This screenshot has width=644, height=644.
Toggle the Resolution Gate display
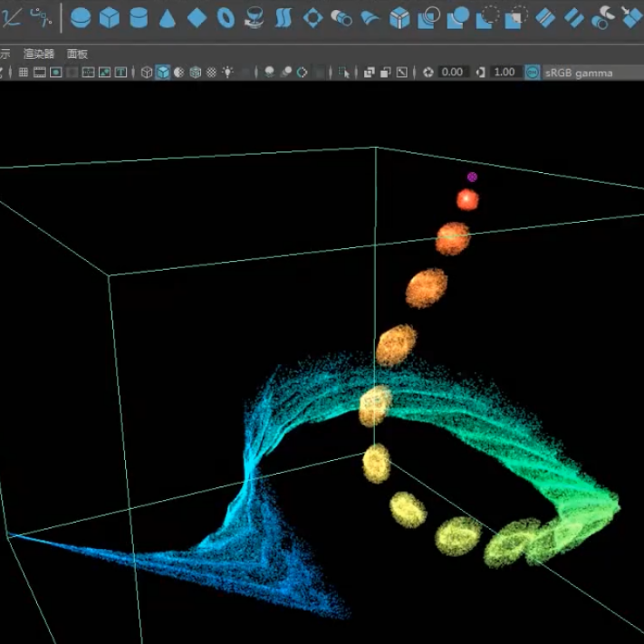56,72
